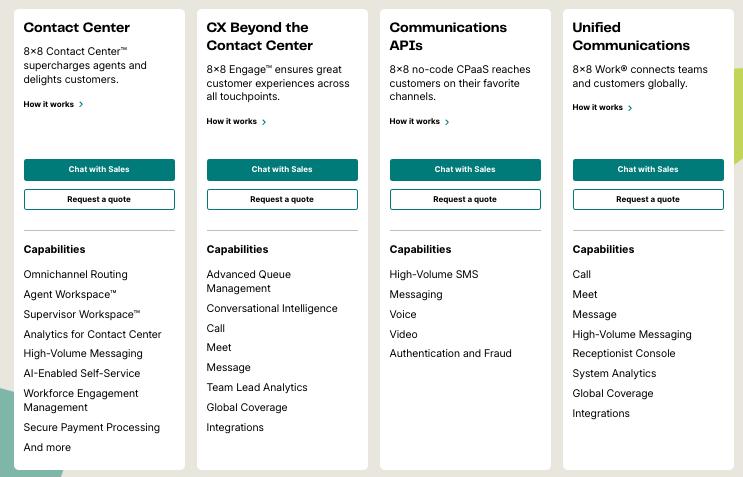Click the chevron beside Contact Center's How it works
Screen dimensions: 743x477
(x=81, y=104)
